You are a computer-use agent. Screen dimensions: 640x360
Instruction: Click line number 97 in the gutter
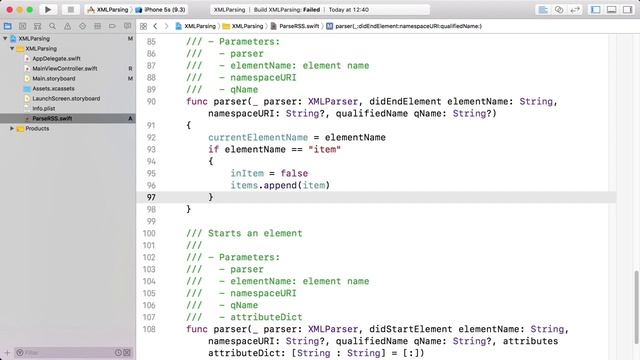(151, 197)
